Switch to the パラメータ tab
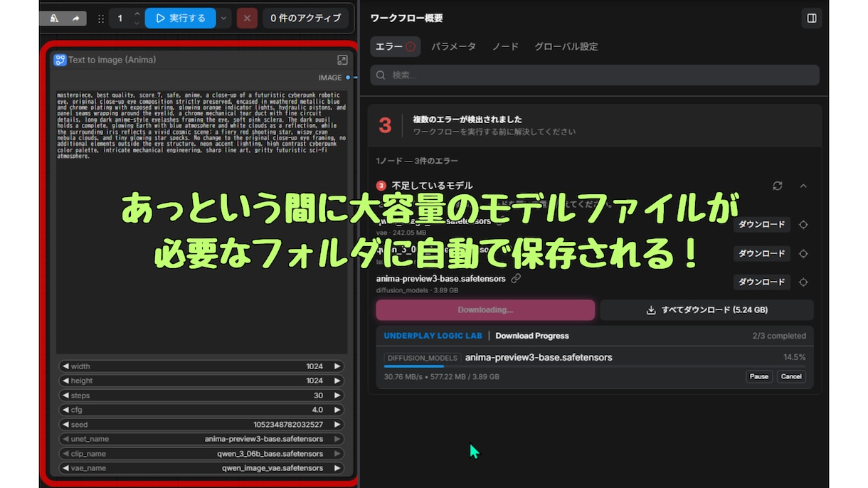The image size is (868, 488). click(x=453, y=46)
